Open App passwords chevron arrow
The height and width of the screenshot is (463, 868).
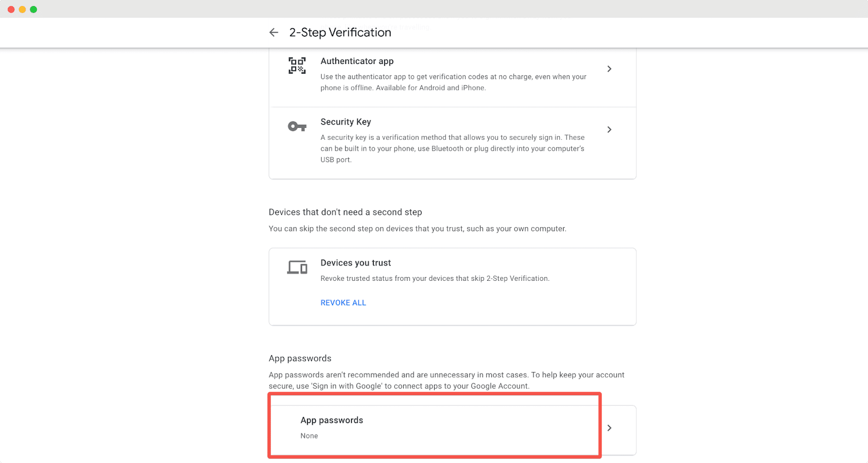click(x=609, y=428)
